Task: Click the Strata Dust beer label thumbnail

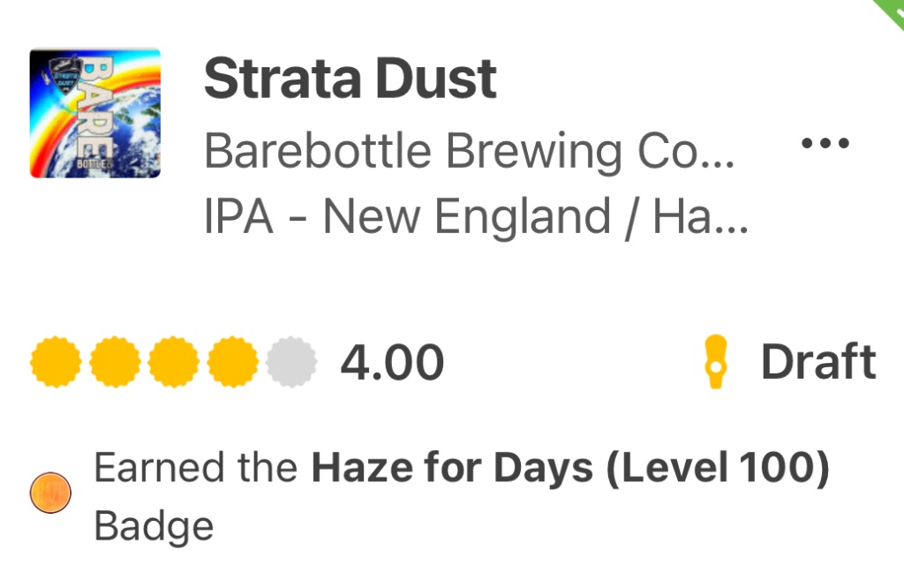Action: click(x=95, y=113)
